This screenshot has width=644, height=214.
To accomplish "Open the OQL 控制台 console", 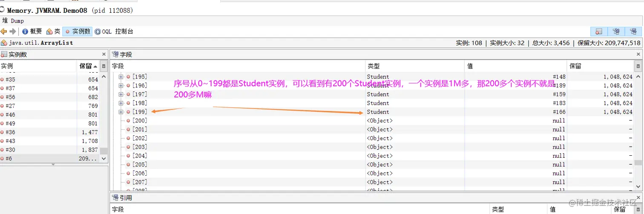I will point(114,31).
